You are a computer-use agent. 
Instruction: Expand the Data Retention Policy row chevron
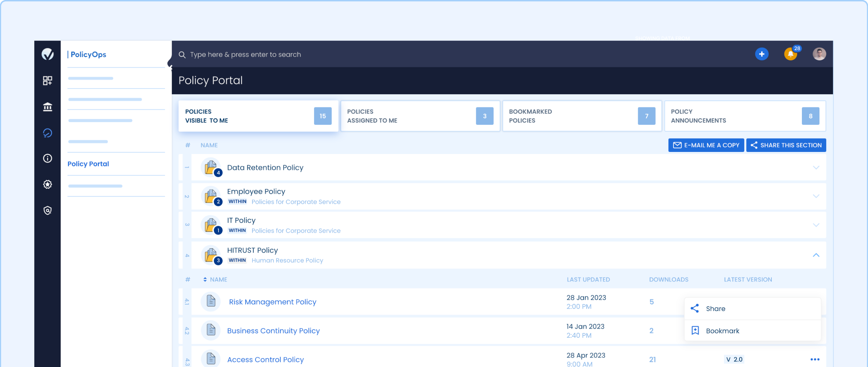816,167
